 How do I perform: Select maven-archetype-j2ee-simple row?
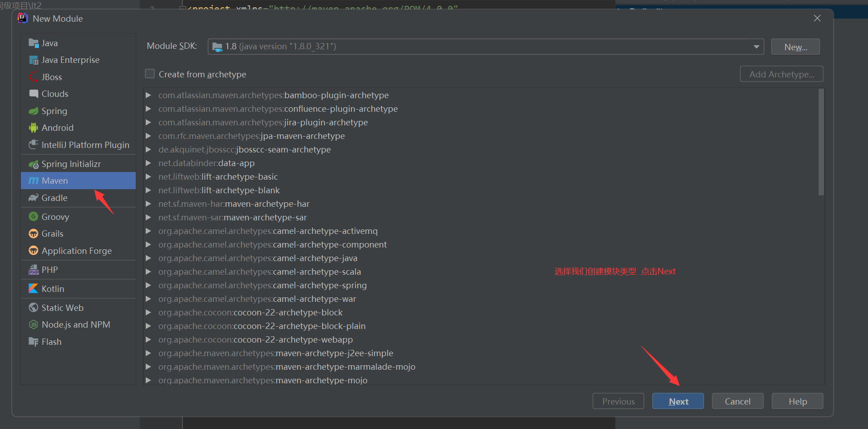[481, 353]
